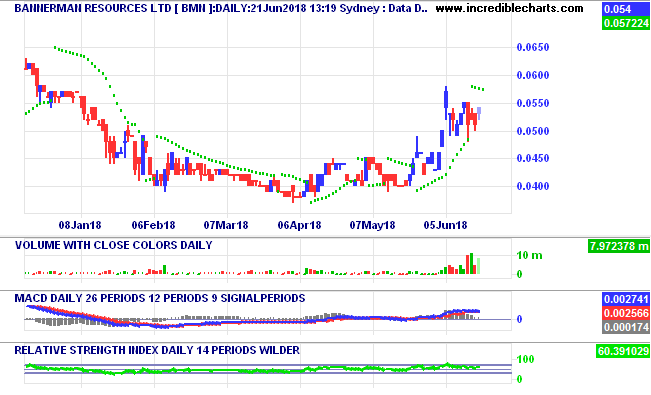651x395 pixels.
Task: Select the red 0.002566 signal value
Action: coord(625,313)
